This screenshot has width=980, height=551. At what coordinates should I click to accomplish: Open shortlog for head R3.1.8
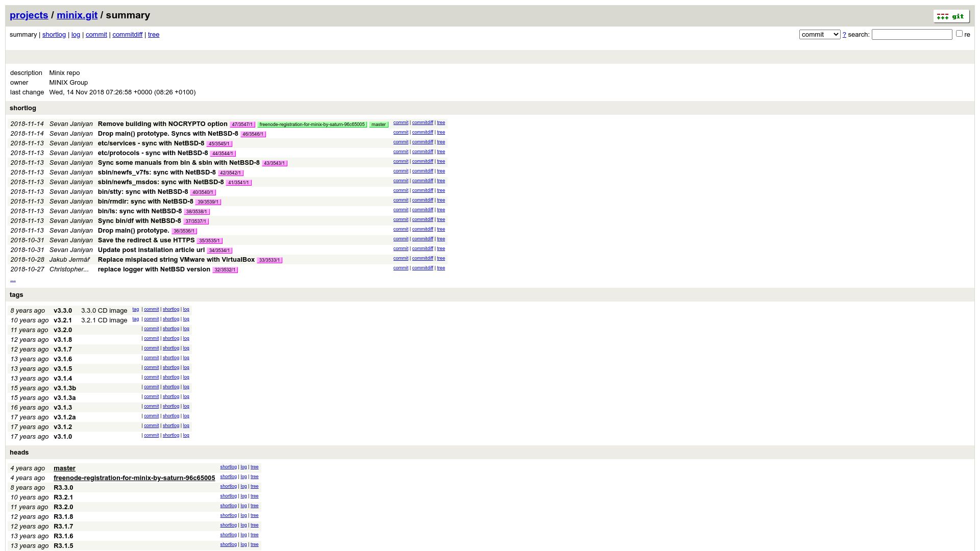[229, 515]
